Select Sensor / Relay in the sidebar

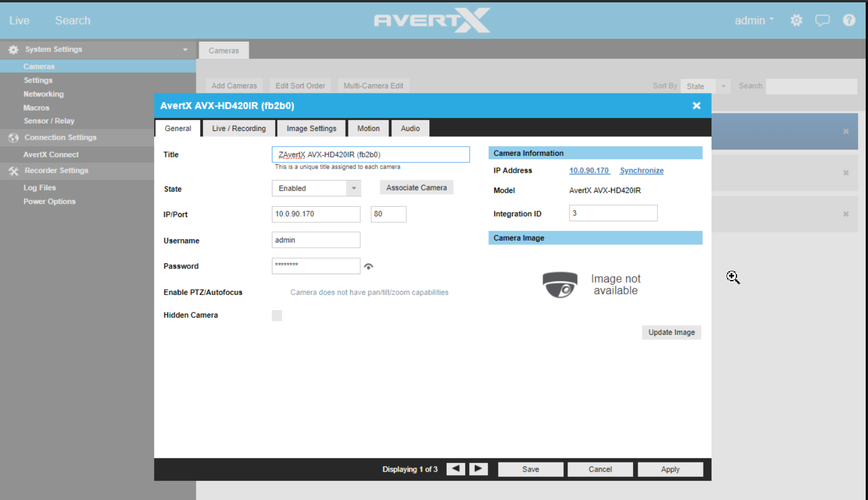[49, 121]
